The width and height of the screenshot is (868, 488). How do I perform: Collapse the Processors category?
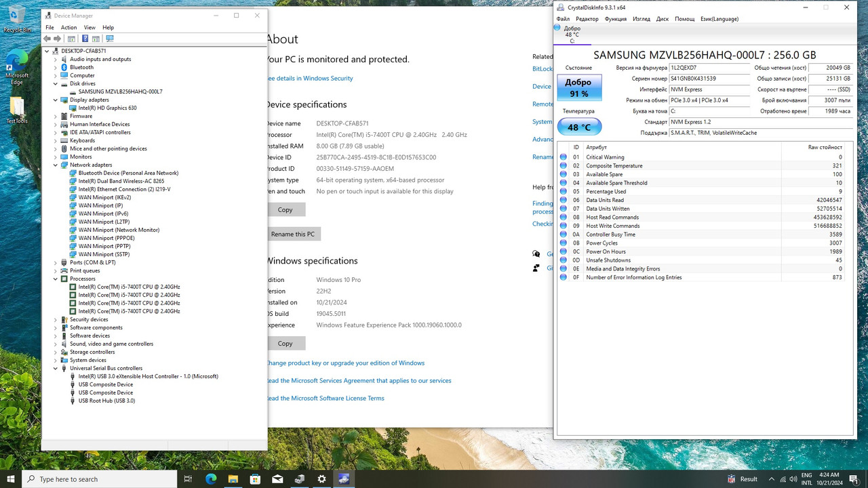coord(56,279)
